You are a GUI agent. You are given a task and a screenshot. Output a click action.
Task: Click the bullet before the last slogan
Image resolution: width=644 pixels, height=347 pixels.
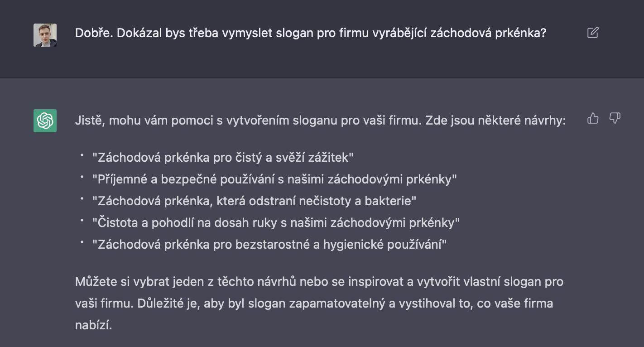[82, 242]
